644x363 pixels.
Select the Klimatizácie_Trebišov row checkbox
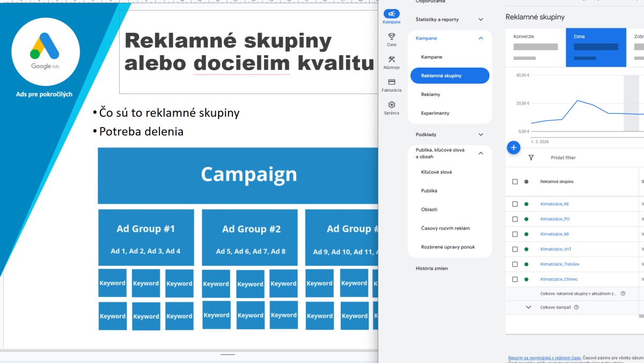click(x=515, y=264)
